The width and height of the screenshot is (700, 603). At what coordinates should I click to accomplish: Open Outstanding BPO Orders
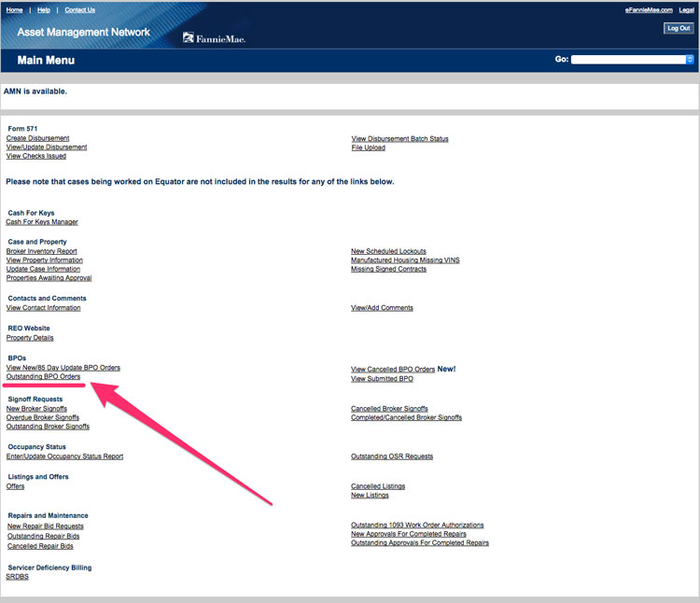[x=43, y=377]
